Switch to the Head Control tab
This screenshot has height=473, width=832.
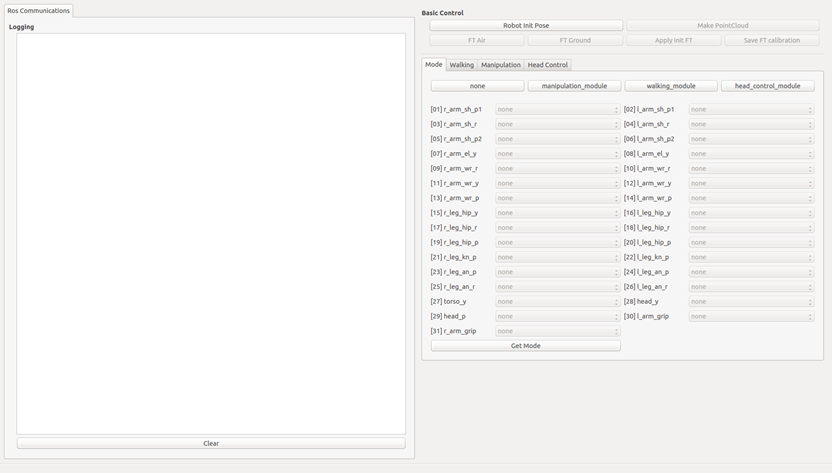[547, 65]
